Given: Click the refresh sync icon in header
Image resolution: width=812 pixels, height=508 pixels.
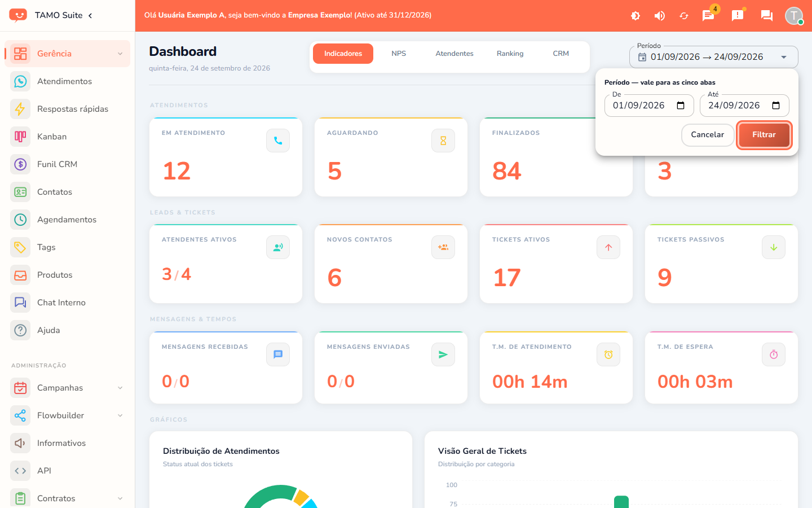Looking at the screenshot, I should point(684,16).
